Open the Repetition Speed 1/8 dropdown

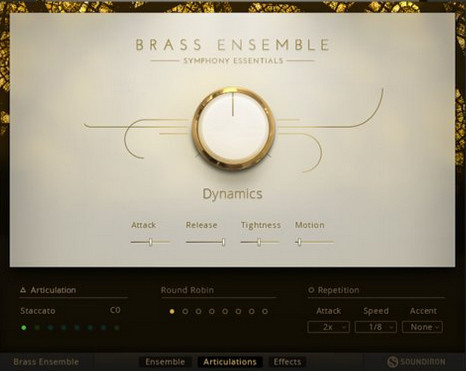(376, 327)
